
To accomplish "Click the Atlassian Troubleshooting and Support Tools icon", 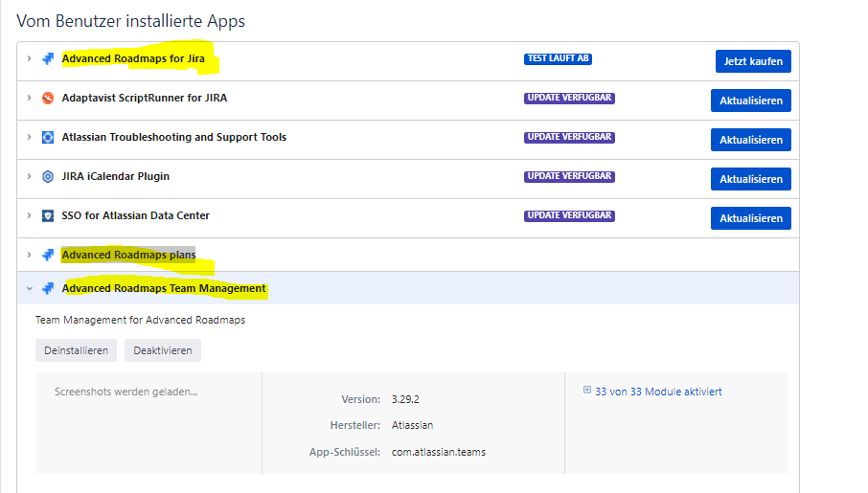I will click(x=48, y=137).
